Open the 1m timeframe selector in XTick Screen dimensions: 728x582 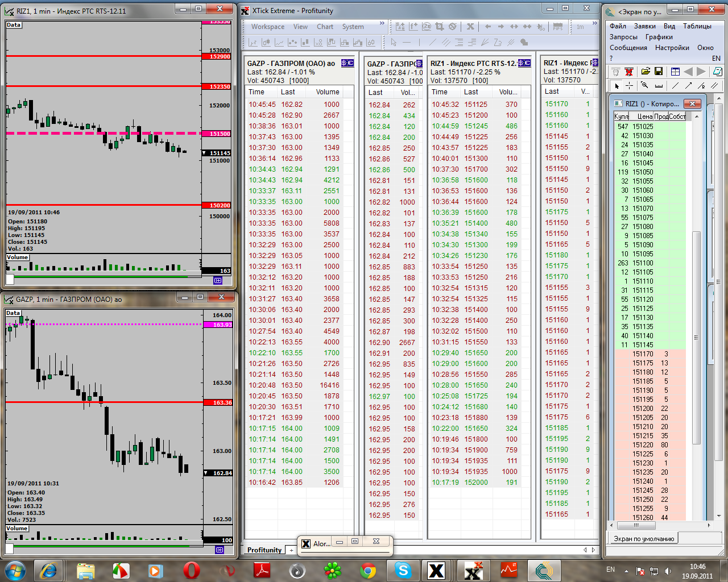580,27
